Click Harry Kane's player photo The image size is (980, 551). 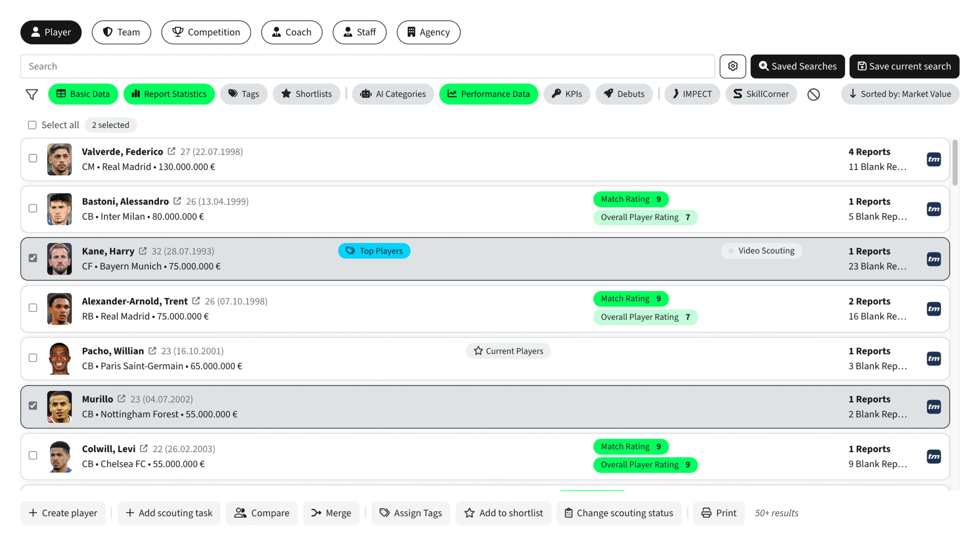click(59, 259)
